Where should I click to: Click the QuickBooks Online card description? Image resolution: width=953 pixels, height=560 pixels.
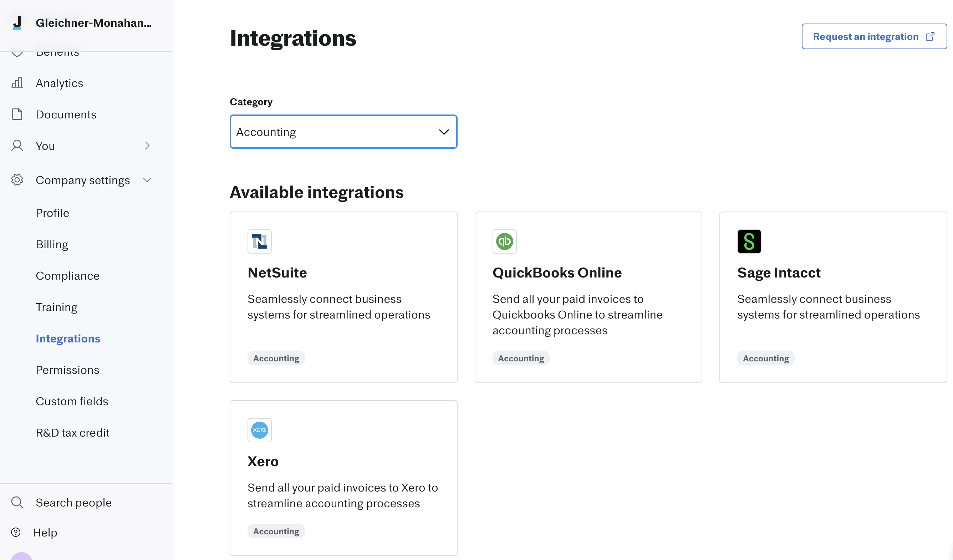point(577,315)
